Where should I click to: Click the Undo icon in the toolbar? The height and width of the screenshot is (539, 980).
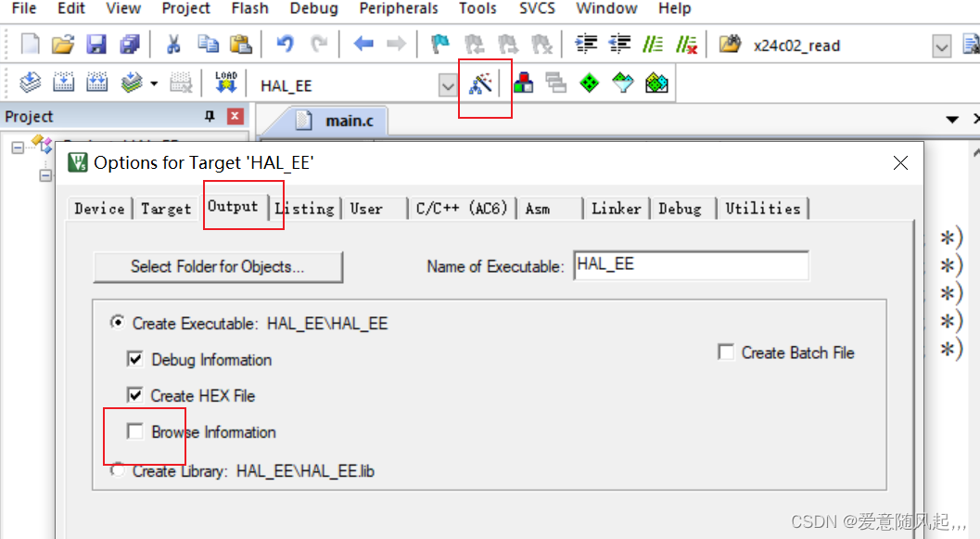click(x=286, y=44)
